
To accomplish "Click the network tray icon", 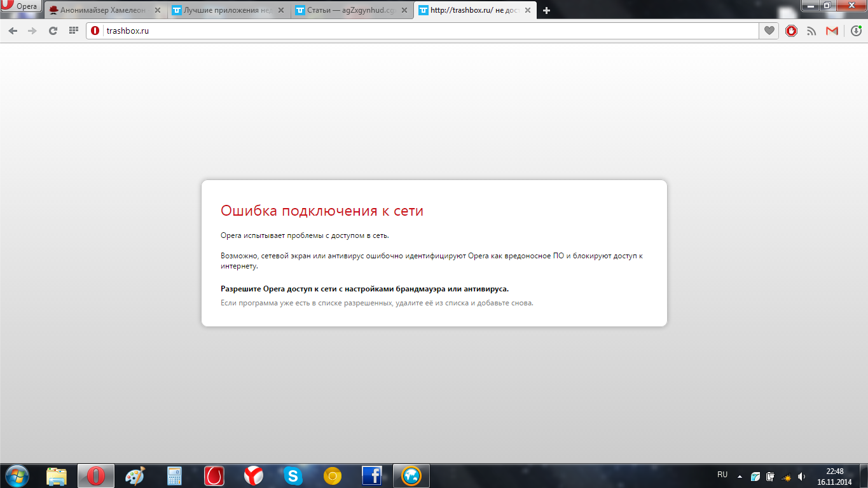I will [x=786, y=476].
